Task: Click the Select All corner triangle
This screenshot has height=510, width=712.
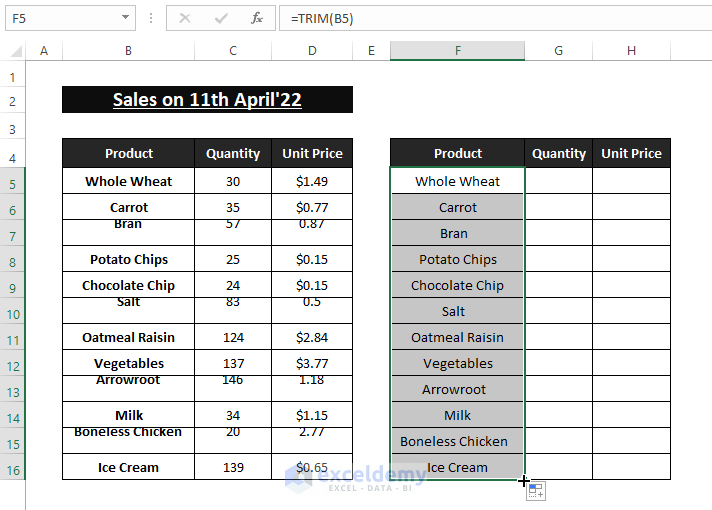Action: point(15,51)
